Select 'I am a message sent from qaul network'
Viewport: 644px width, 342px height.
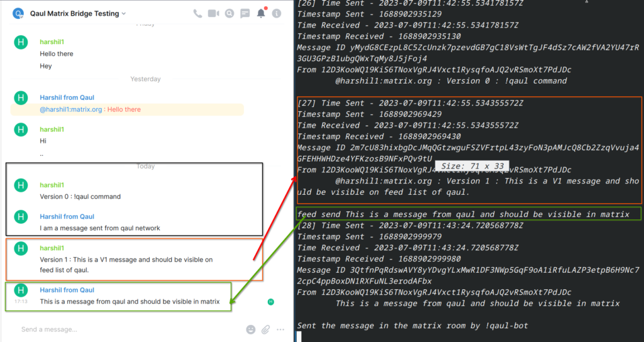pos(100,228)
